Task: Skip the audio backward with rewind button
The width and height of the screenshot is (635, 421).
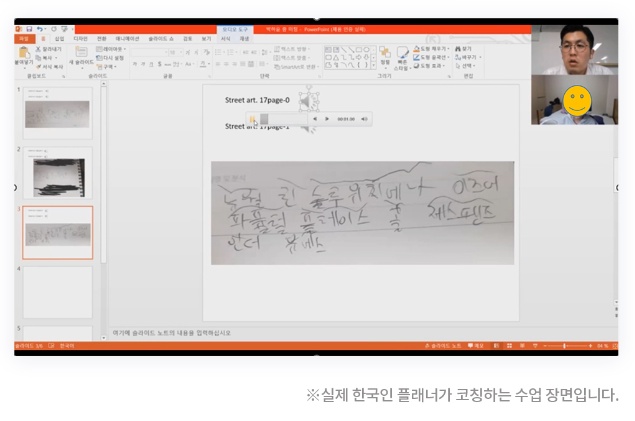Action: (315, 119)
